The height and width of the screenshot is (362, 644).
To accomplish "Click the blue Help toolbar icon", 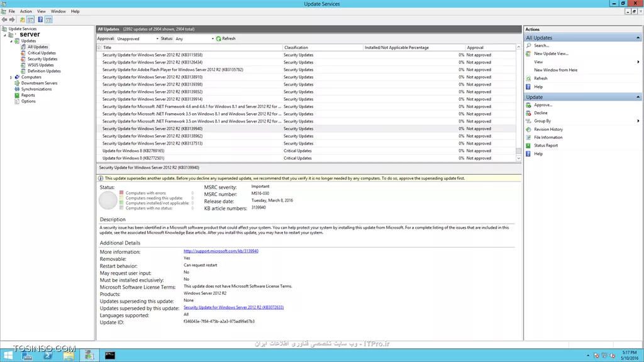I will pyautogui.click(x=40, y=19).
